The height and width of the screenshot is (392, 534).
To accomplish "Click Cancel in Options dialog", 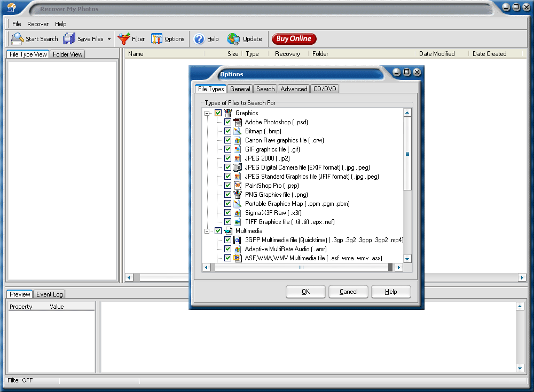I will [x=348, y=292].
